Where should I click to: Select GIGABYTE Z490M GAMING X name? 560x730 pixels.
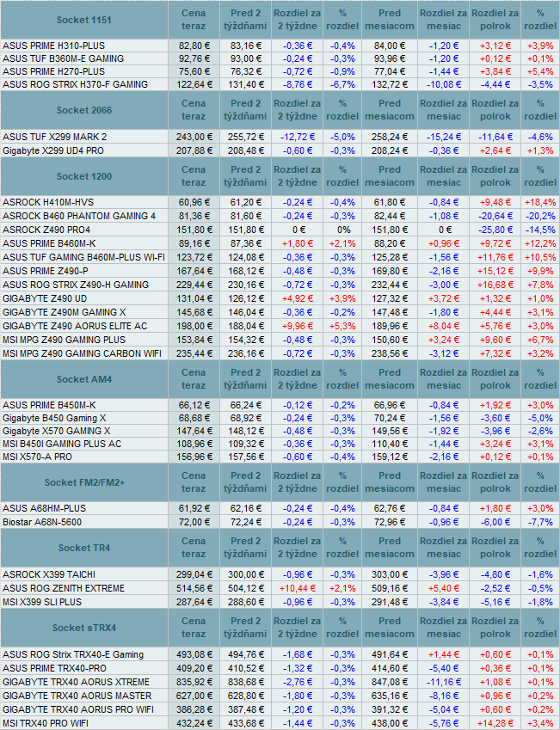[65, 312]
